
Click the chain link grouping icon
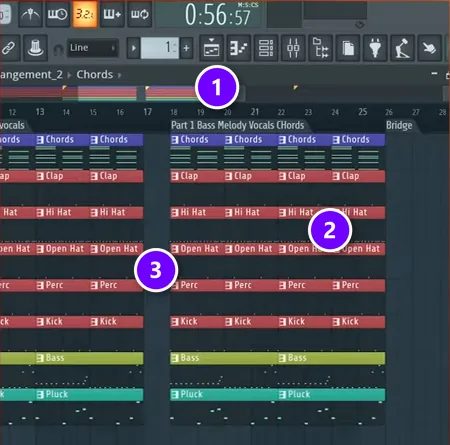8,48
